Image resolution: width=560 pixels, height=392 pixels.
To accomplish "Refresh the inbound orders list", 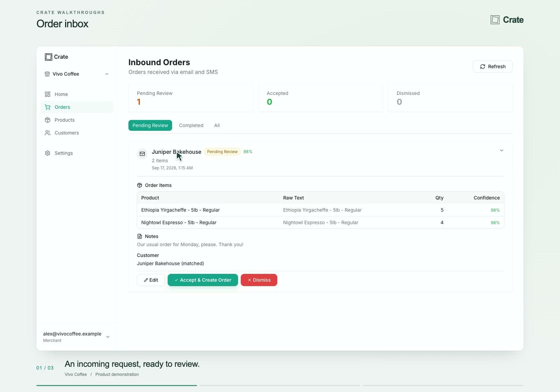I will click(x=492, y=66).
